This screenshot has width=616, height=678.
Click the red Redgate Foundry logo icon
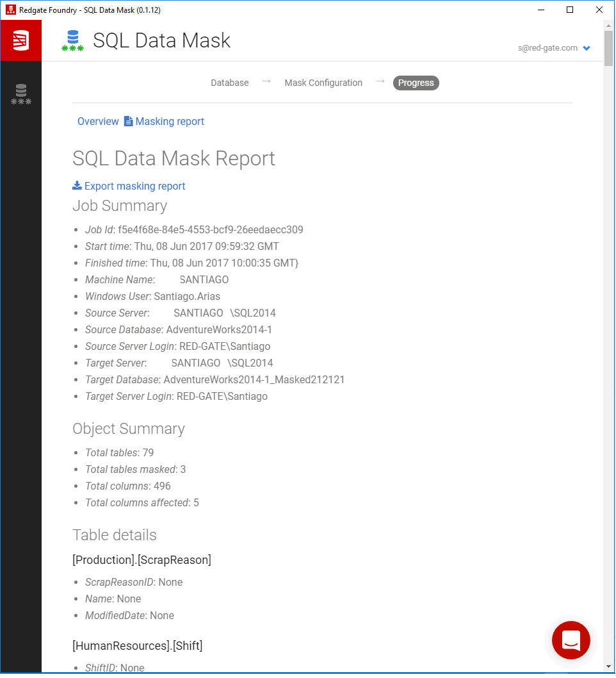(20, 40)
